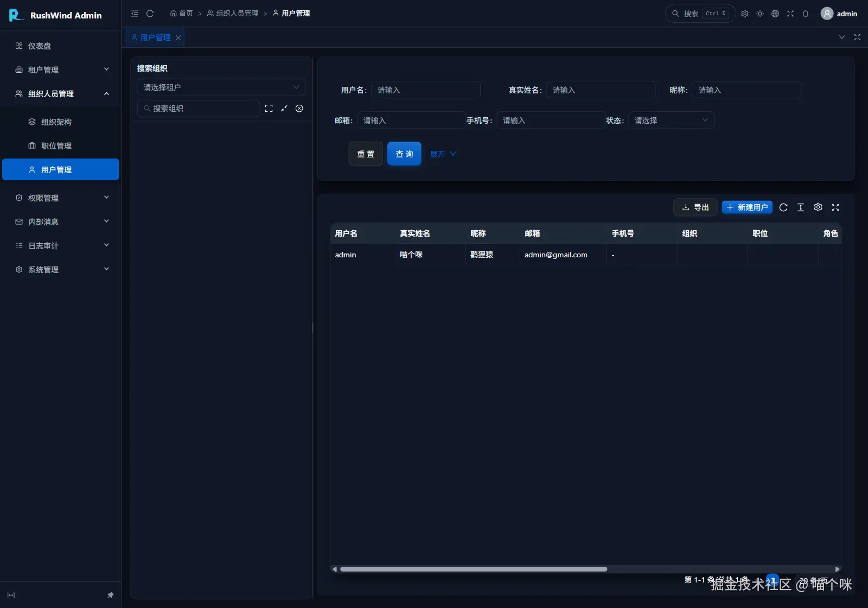
Task: Click the table's horizontal scrollbar thumb
Action: click(x=474, y=569)
